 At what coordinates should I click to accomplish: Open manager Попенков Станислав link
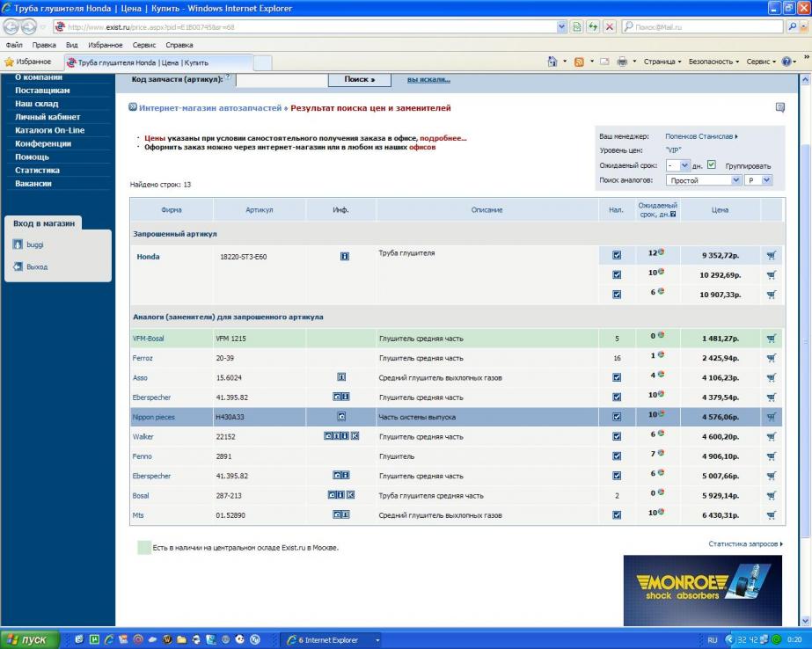(701, 136)
